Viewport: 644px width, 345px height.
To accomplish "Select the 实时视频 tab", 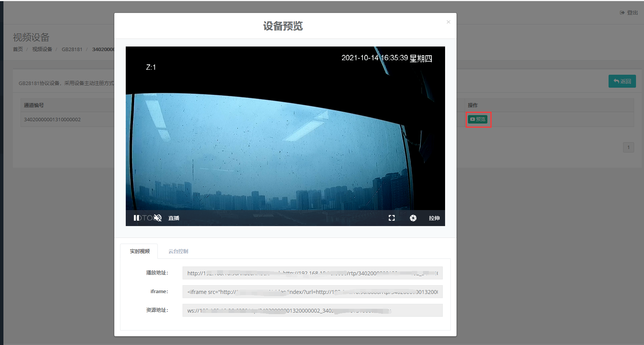I will pos(139,251).
